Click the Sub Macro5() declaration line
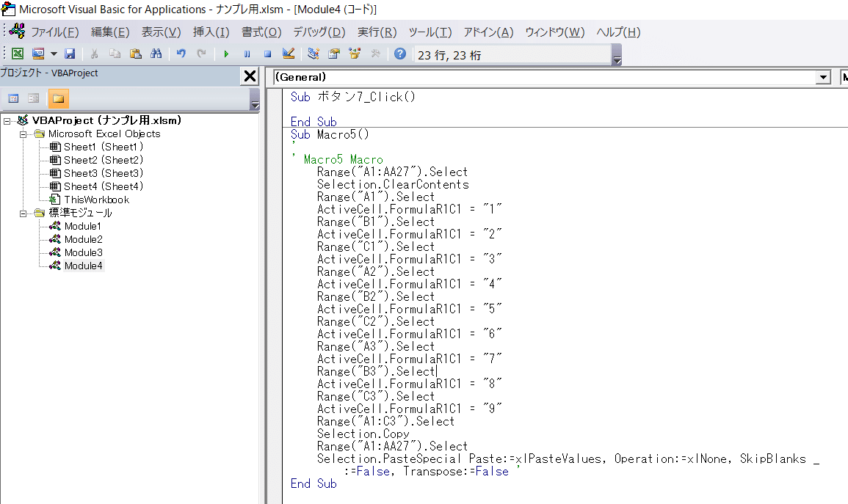Screen dimensions: 848x504 click(330, 135)
